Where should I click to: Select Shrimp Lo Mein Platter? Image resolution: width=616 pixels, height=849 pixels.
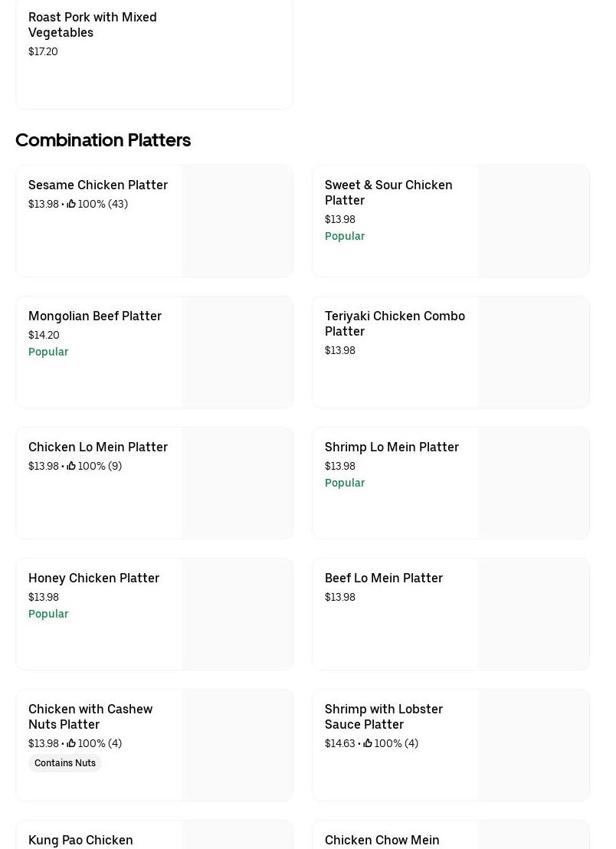coord(392,447)
